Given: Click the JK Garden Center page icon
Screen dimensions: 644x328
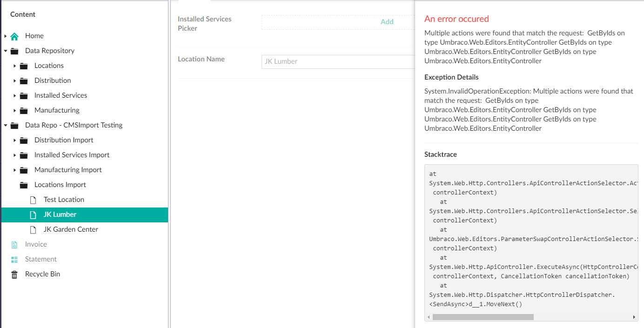Looking at the screenshot, I should 33,229.
